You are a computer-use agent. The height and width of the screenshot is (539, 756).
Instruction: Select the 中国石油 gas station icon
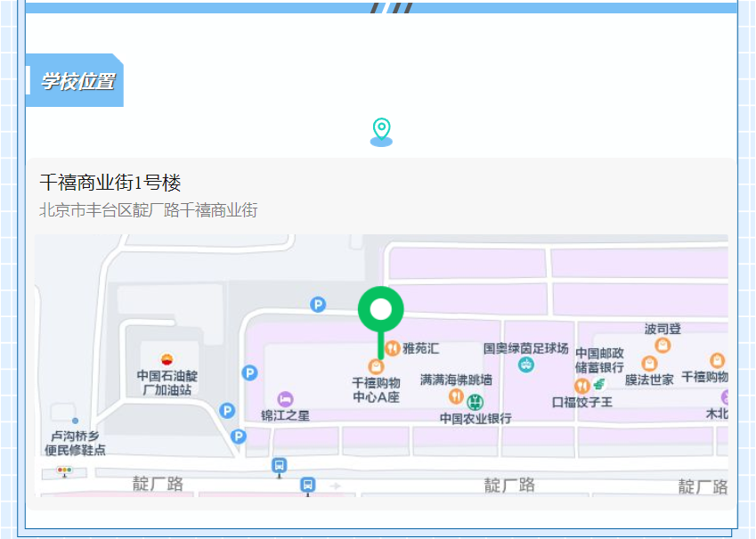(167, 359)
